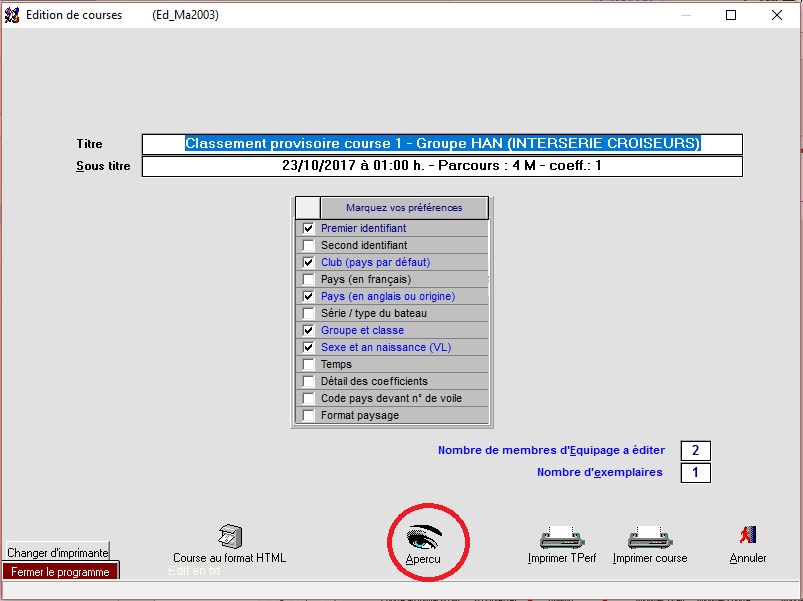Click Fermer le programme button
This screenshot has width=803, height=601.
pyautogui.click(x=60, y=572)
